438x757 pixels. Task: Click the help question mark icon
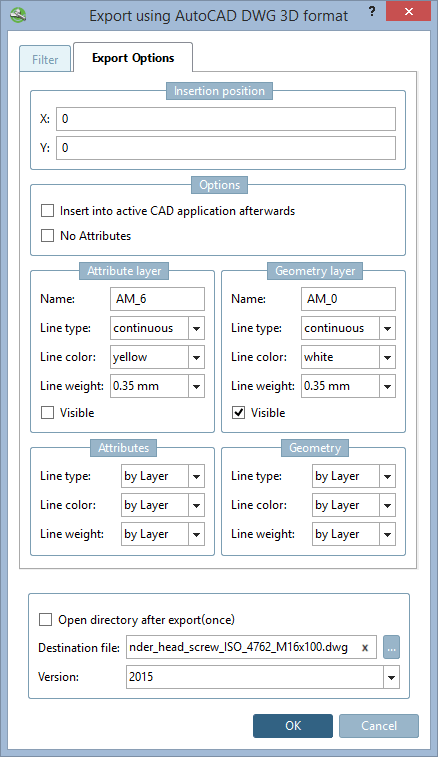point(372,12)
